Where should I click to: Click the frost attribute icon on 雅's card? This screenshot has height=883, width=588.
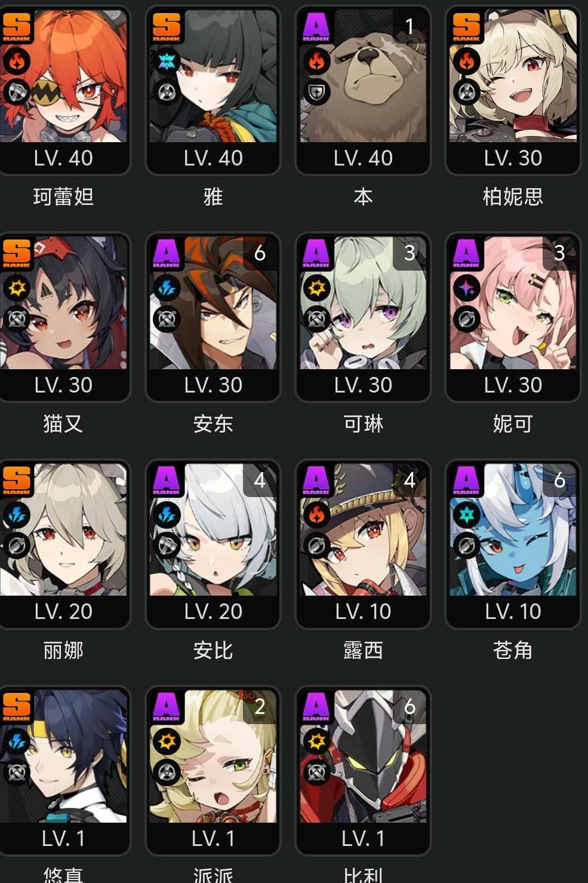click(167, 60)
